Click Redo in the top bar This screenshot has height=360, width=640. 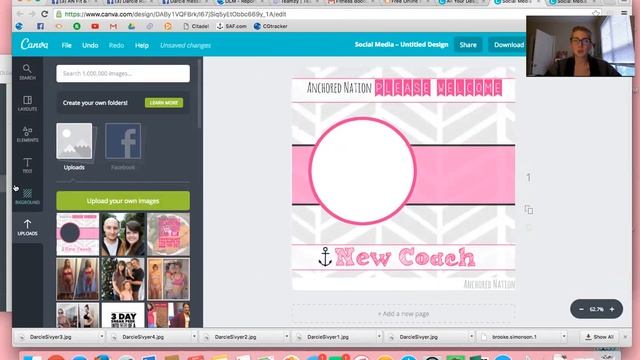pos(116,45)
